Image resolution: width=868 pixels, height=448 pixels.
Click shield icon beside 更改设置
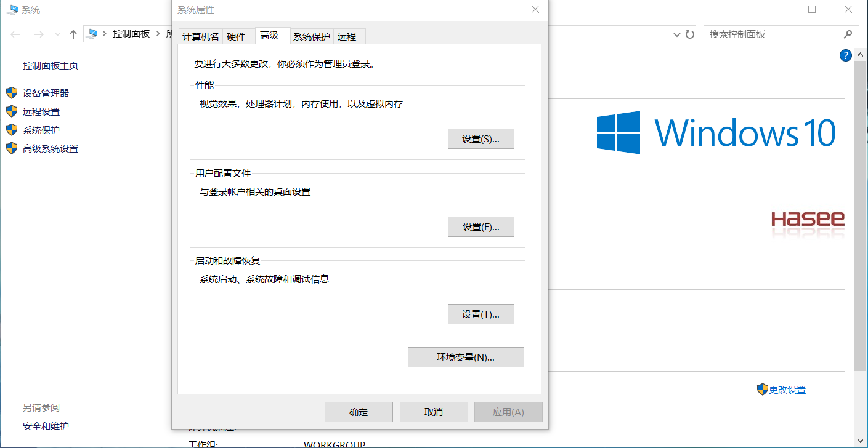coord(763,389)
